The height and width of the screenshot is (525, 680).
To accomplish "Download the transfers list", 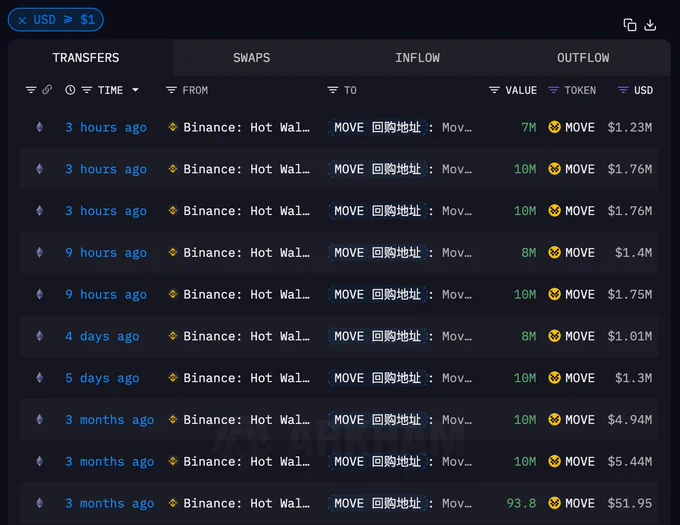I will (x=650, y=25).
